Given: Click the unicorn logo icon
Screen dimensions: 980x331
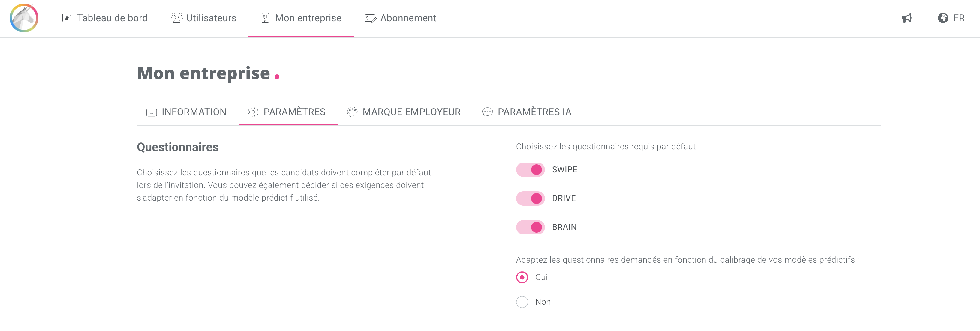Looking at the screenshot, I should pyautogui.click(x=24, y=18).
